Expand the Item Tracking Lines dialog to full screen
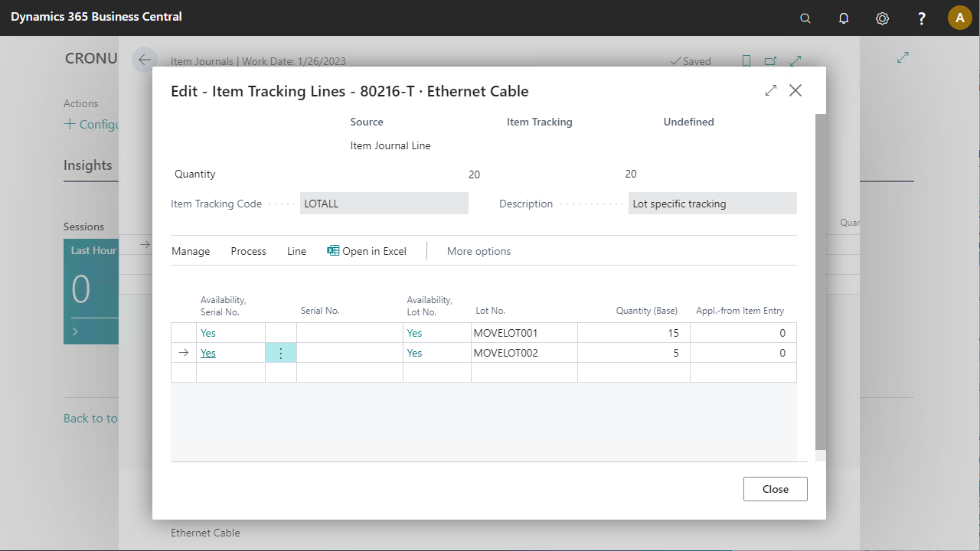The width and height of the screenshot is (980, 551). [x=771, y=90]
